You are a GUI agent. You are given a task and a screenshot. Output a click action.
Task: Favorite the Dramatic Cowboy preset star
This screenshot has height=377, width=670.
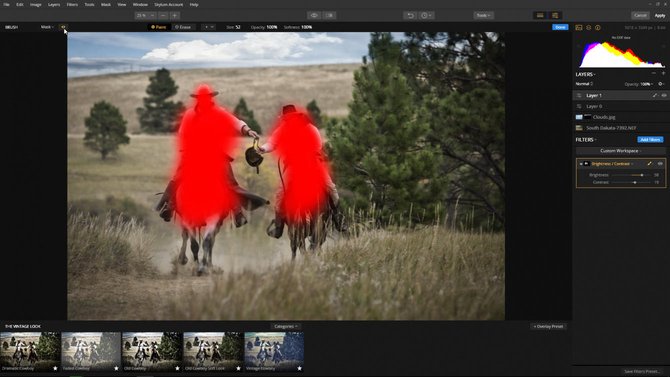(x=55, y=368)
